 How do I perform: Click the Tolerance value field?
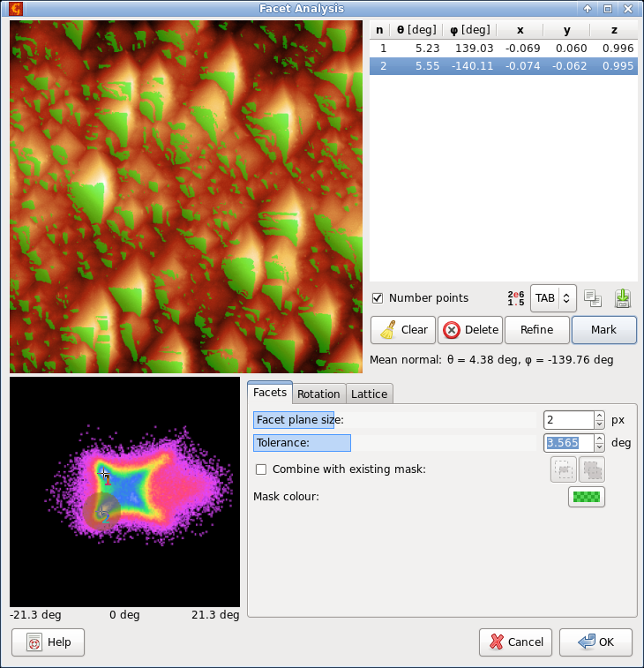569,443
